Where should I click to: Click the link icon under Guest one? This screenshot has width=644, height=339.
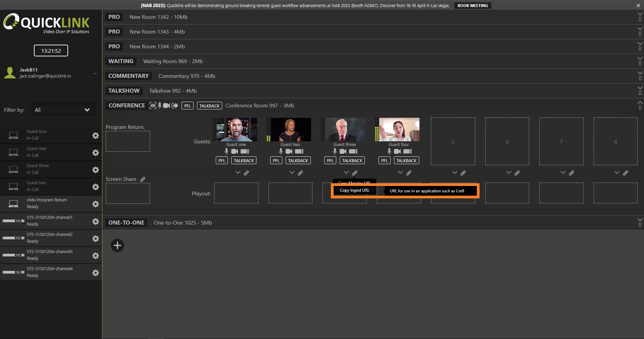point(246,173)
